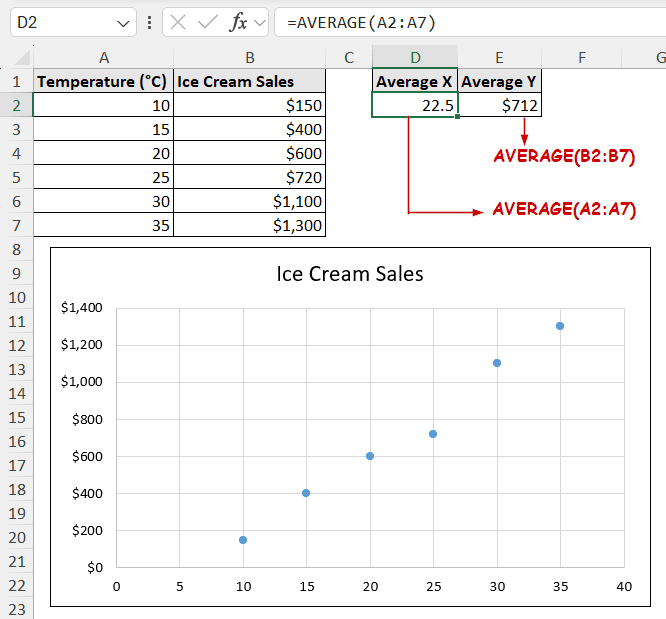Screen dimensions: 666x619
Task: Click the 5 horizontal axis label
Action: pos(180,586)
